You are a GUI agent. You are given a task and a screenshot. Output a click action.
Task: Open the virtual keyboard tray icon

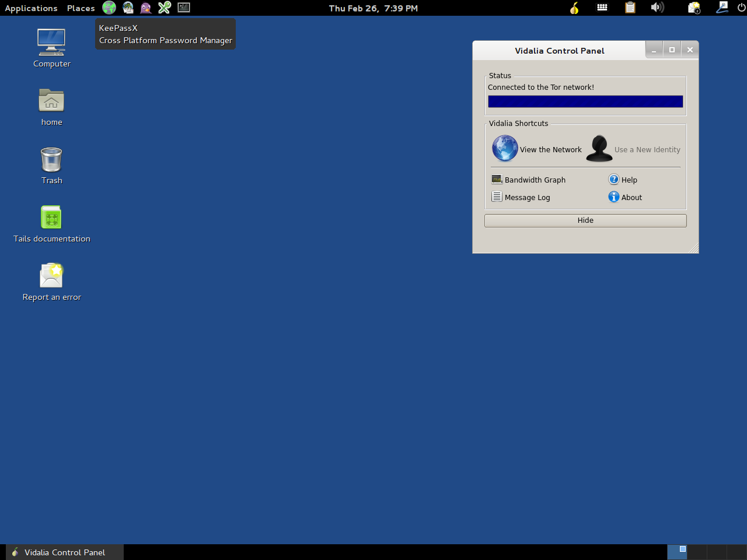tap(602, 8)
